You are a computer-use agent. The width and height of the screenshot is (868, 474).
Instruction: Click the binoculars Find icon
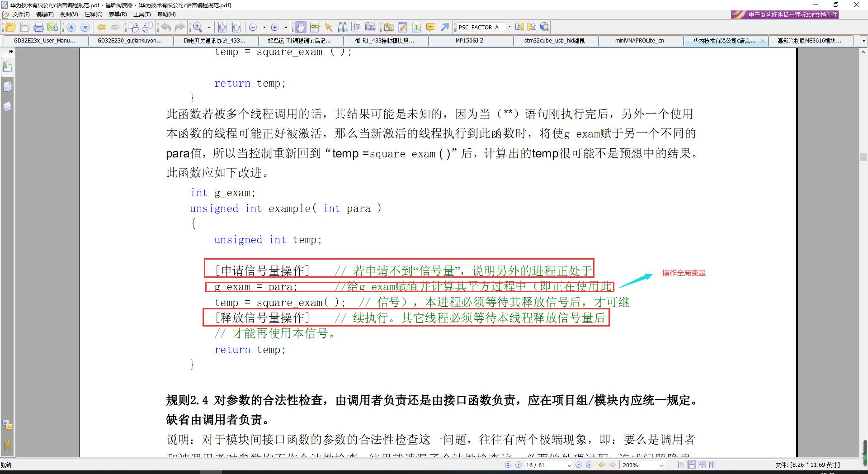tap(343, 27)
